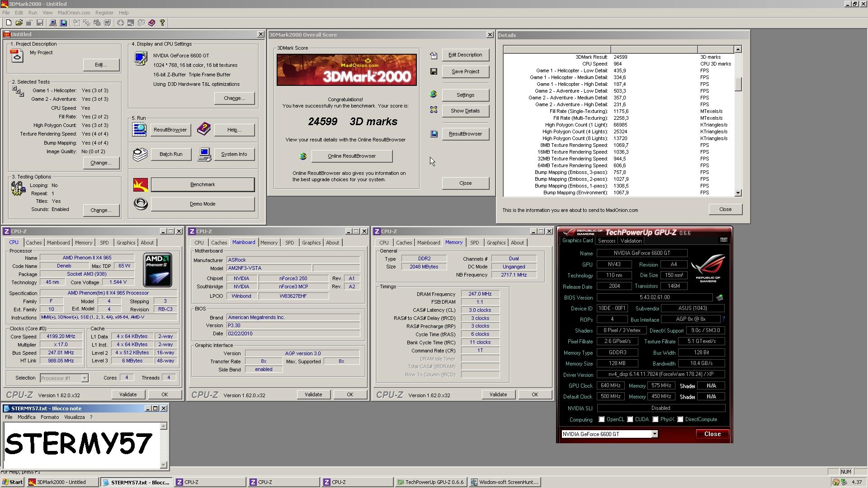Click the purple help book toolbar icon
The height and width of the screenshot is (488, 868).
(151, 23)
